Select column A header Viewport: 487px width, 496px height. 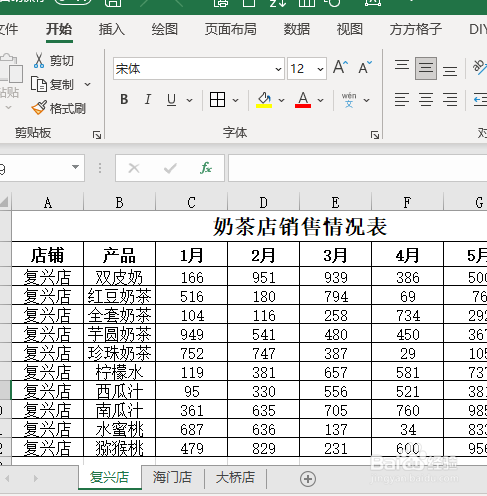pyautogui.click(x=48, y=202)
